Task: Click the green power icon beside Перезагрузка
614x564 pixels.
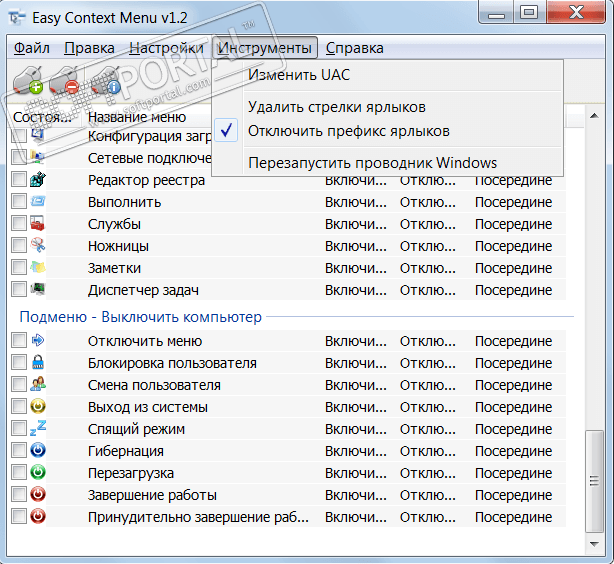Action: point(38,472)
